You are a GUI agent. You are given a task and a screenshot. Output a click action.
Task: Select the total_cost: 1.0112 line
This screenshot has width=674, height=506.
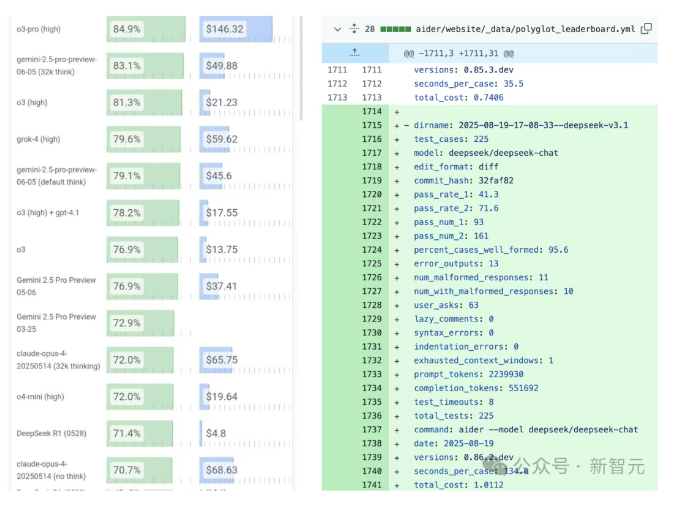459,485
